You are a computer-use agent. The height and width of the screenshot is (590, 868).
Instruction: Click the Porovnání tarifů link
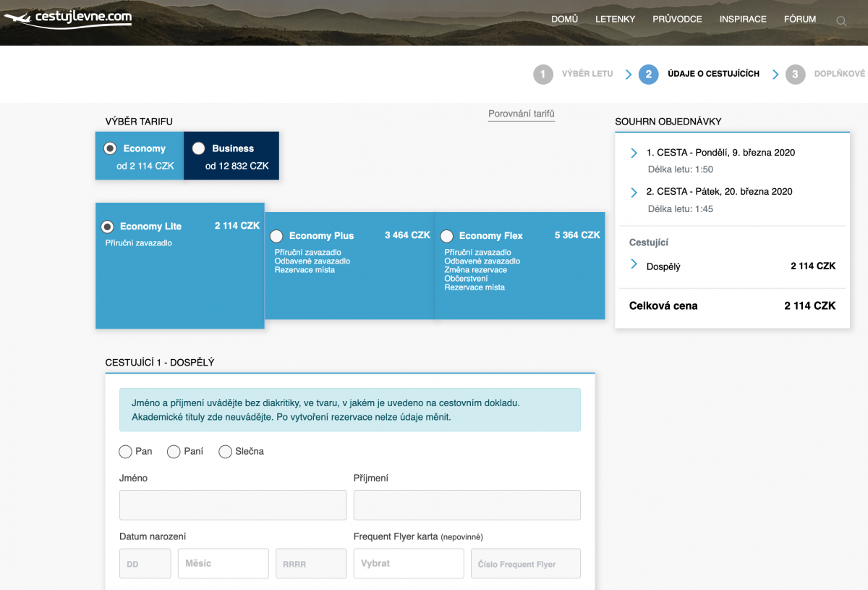(x=521, y=114)
